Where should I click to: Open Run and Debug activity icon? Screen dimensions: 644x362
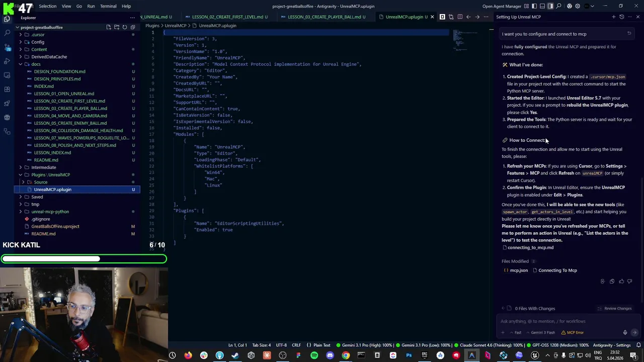click(7, 61)
